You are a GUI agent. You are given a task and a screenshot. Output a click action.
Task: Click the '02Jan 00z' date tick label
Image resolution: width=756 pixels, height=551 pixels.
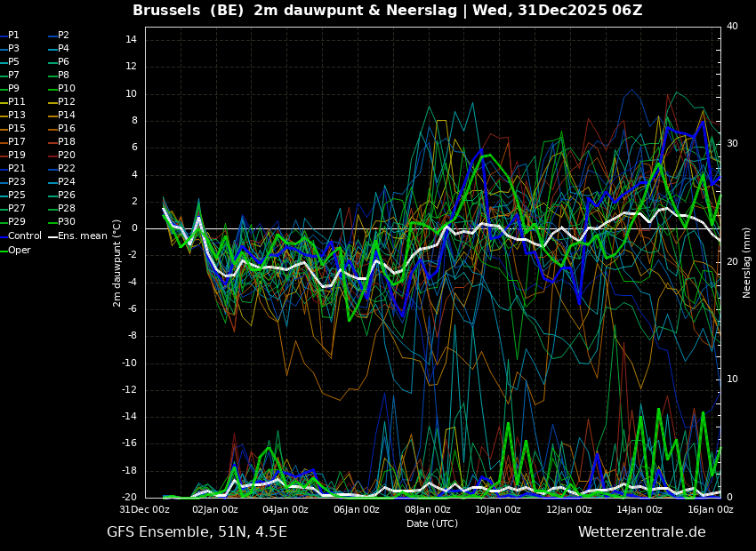pos(214,509)
